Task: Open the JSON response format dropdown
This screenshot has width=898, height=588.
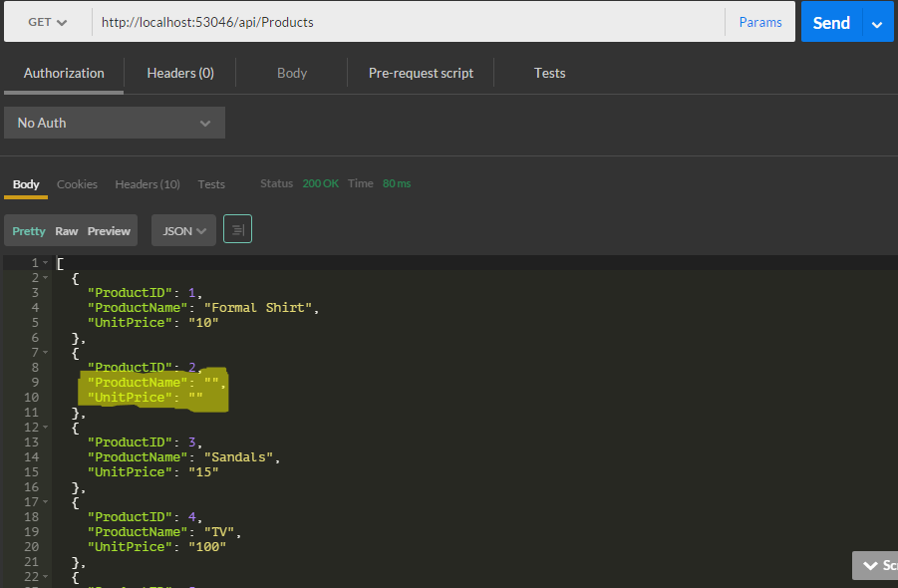Action: pos(183,229)
